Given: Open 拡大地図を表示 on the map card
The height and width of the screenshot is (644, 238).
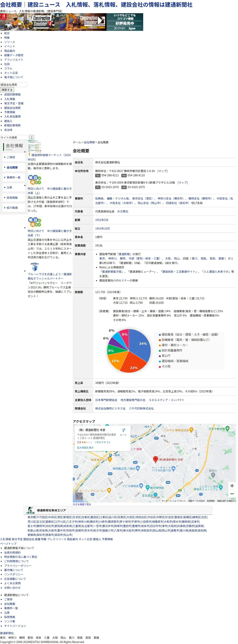Looking at the screenshot, I should coord(85,448).
